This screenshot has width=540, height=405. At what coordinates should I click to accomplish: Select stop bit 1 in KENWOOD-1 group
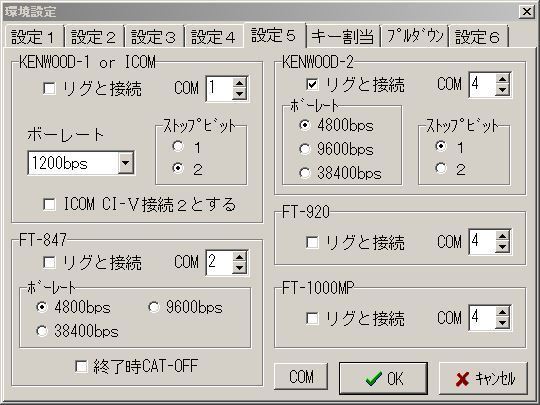(178, 147)
